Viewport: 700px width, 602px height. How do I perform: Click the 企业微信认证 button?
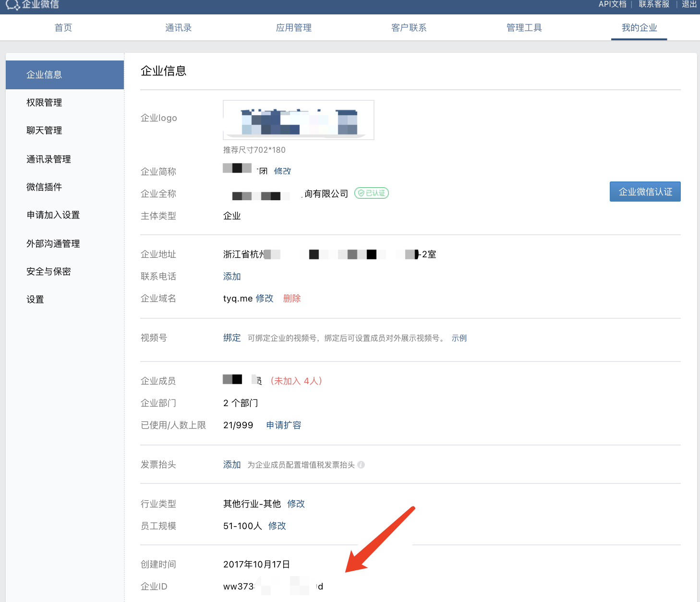click(x=645, y=192)
